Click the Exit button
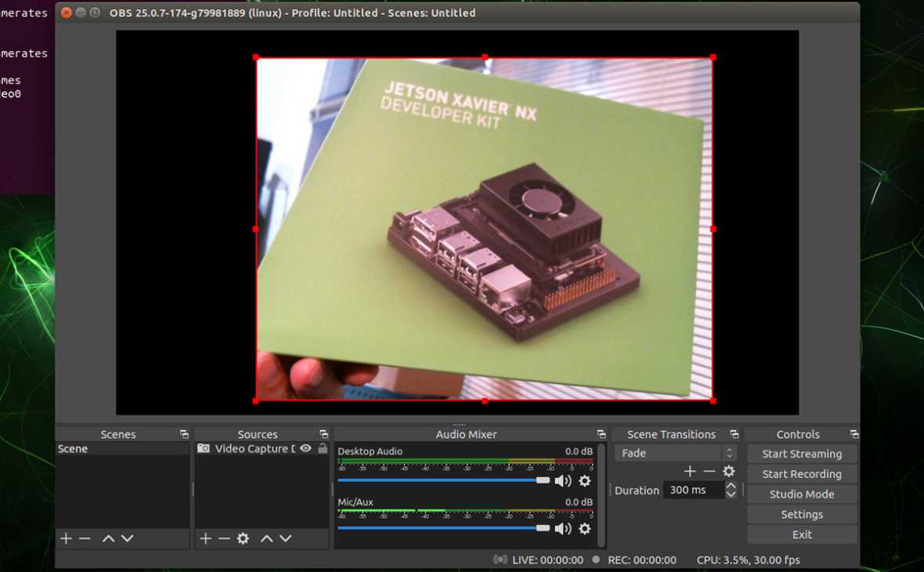 (x=802, y=534)
